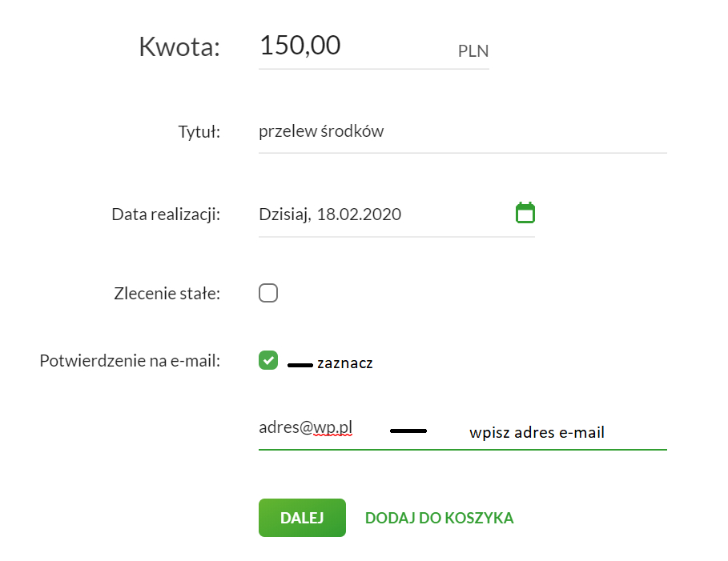The width and height of the screenshot is (728, 561).
Task: Click the zaznacz annotation text
Action: [x=345, y=363]
